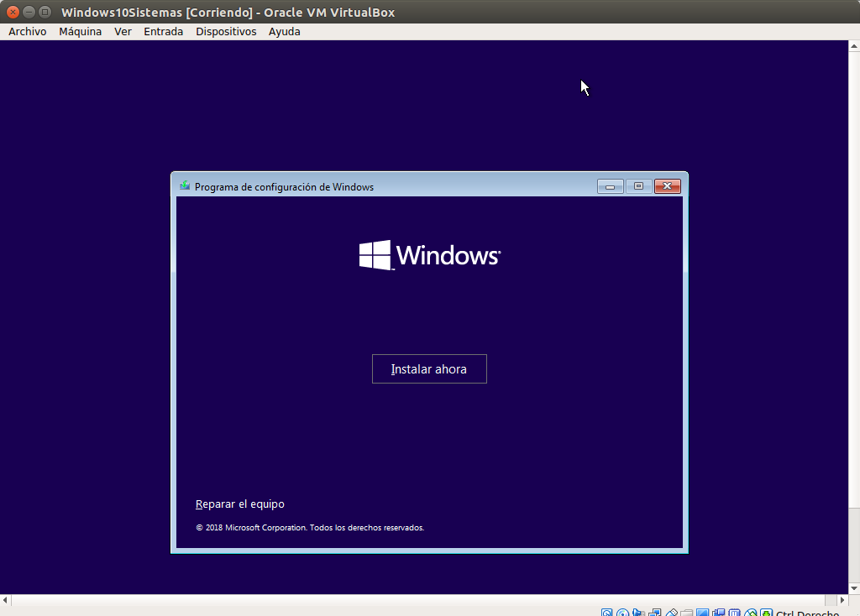Click the display status icon
Image resolution: width=860 pixels, height=616 pixels.
[x=703, y=613]
